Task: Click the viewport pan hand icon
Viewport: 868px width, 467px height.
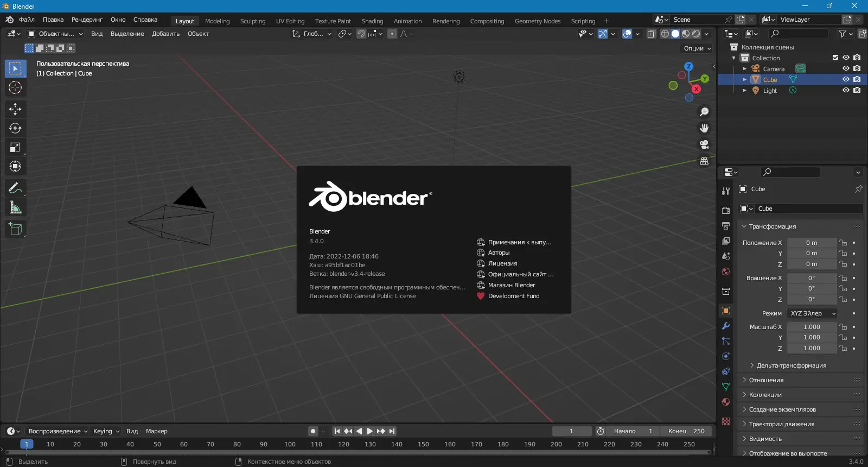Action: 704,128
